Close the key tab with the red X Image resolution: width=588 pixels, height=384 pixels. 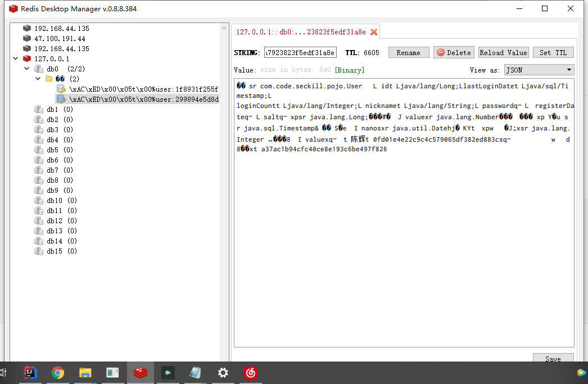click(373, 32)
